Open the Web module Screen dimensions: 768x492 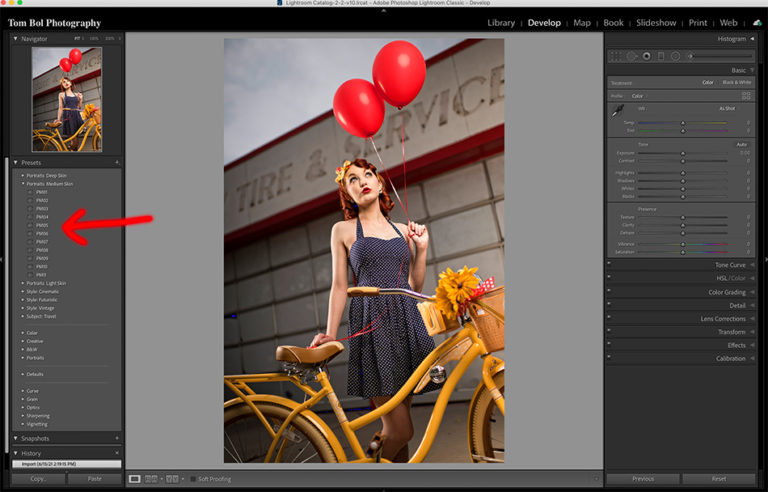click(x=728, y=23)
